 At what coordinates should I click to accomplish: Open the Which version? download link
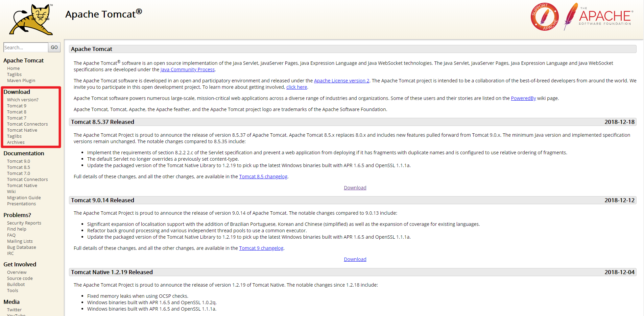pos(23,100)
